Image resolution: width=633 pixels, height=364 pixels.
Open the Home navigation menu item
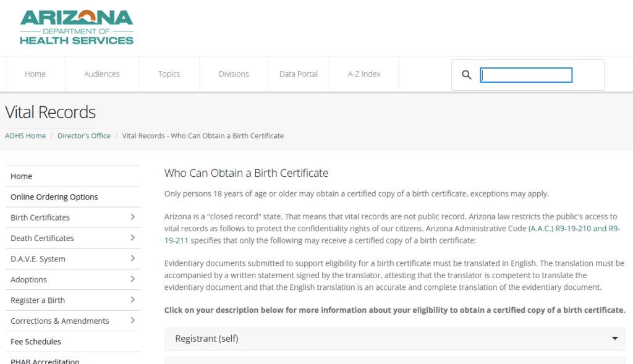(x=35, y=74)
